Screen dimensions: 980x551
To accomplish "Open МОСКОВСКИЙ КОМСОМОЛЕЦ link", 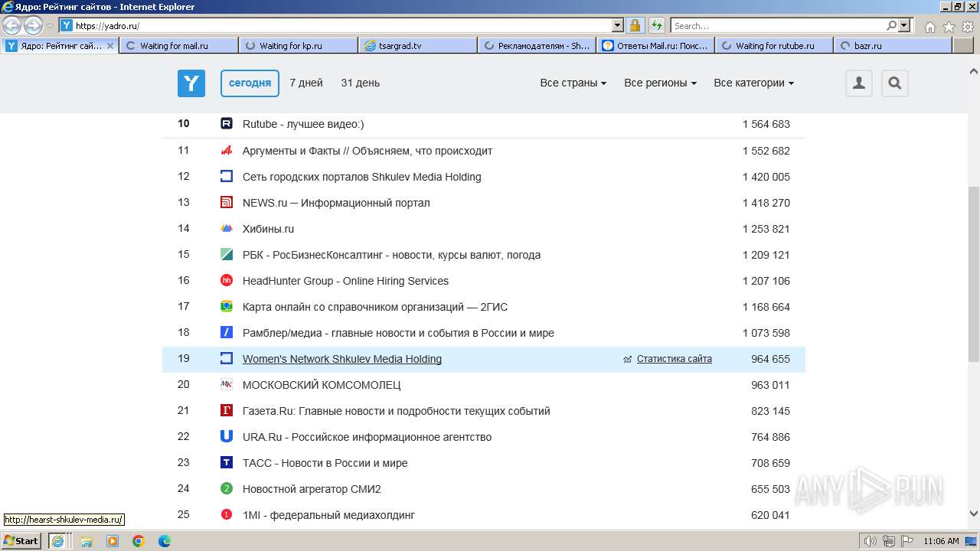I will click(x=322, y=385).
